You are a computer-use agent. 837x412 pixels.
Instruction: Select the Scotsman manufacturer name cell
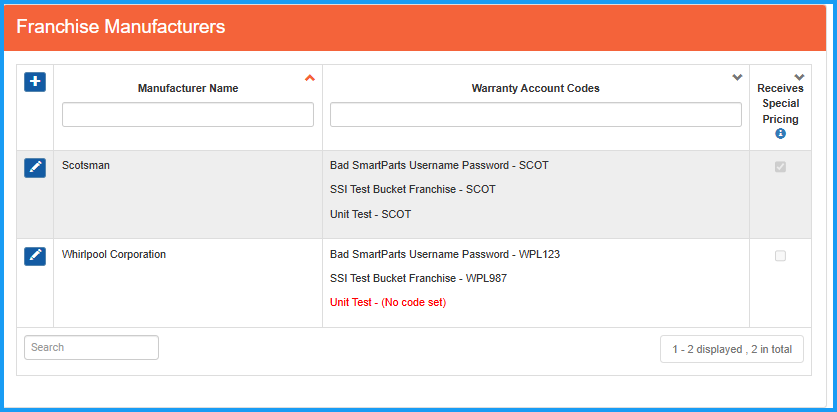pos(86,165)
